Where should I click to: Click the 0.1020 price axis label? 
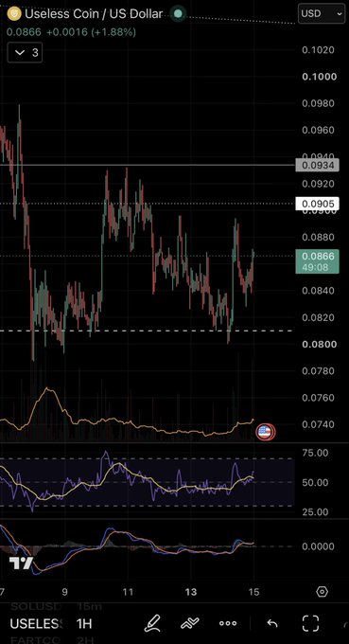[x=318, y=50]
